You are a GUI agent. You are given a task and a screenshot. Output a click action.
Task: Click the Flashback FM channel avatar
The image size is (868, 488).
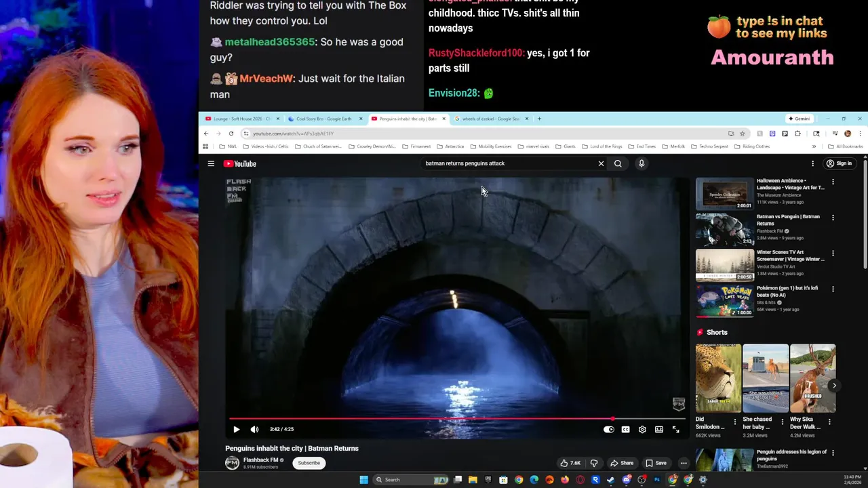[232, 463]
